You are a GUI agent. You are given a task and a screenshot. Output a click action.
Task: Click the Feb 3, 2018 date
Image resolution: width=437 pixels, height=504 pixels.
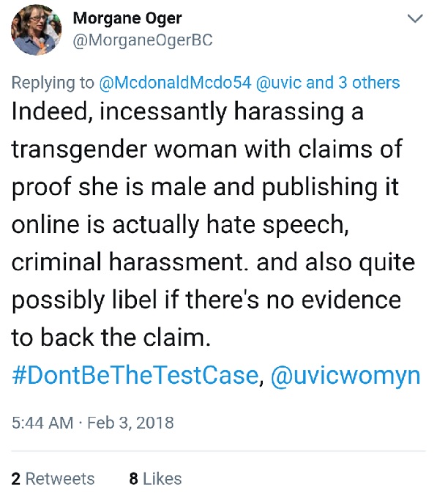click(130, 423)
